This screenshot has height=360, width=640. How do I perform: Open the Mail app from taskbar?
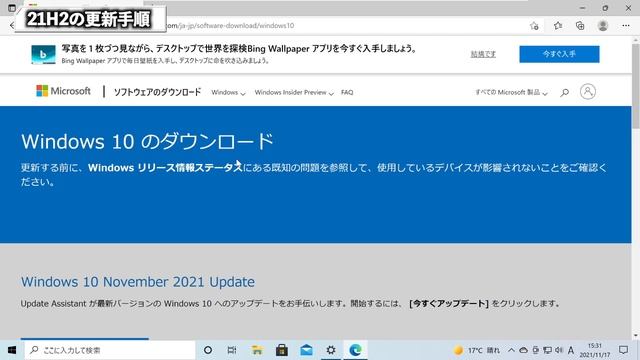306,350
